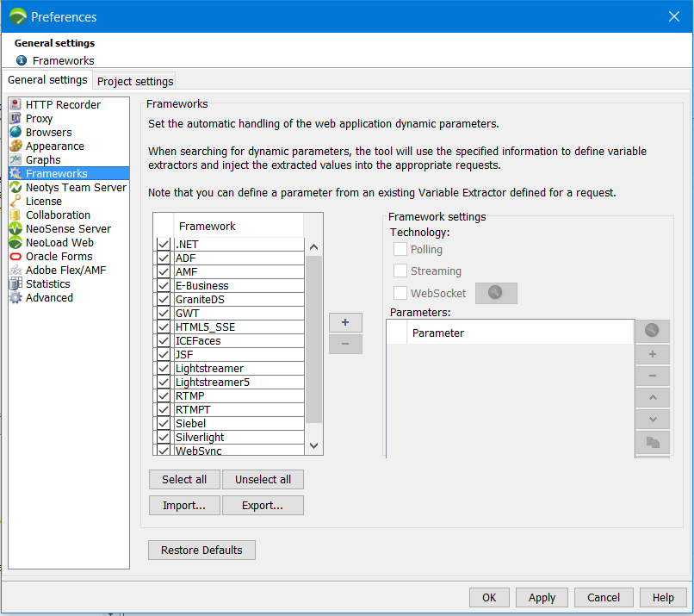Switch to General settings tab

pos(47,80)
